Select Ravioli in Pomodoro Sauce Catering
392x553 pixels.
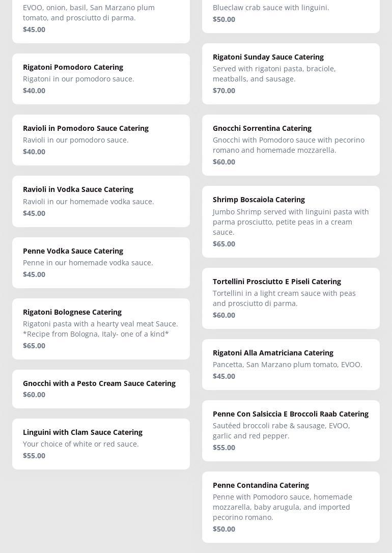click(101, 140)
